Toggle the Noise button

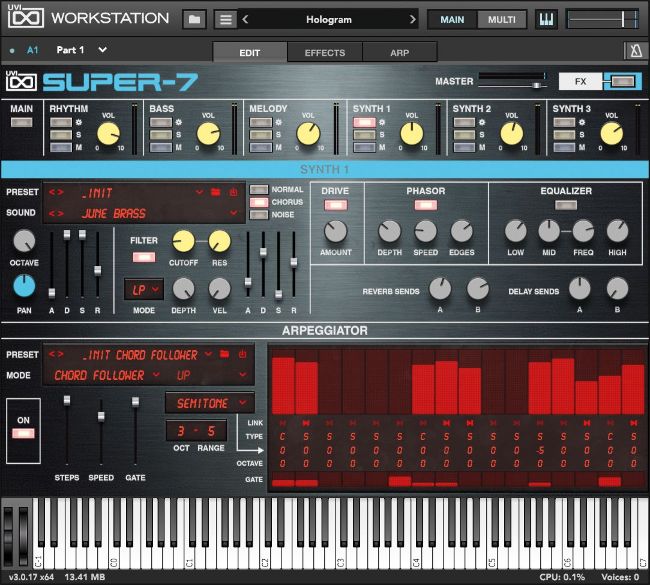[259, 215]
